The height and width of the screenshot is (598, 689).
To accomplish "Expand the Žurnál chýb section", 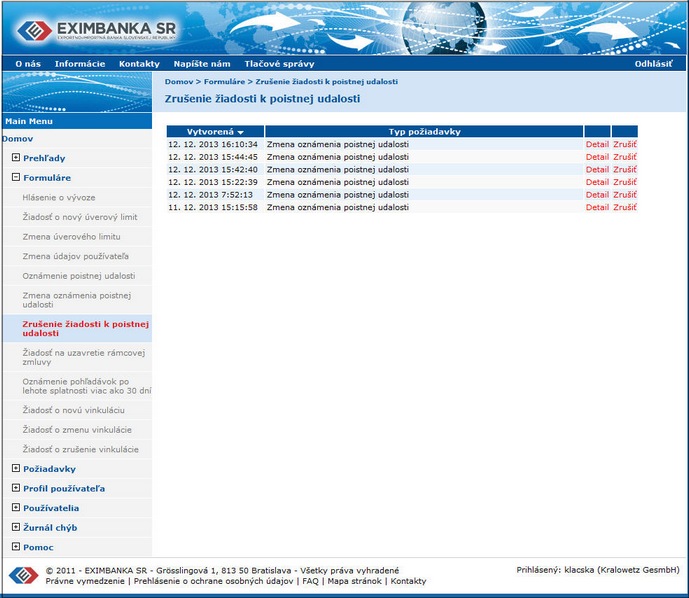I will click(x=16, y=527).
